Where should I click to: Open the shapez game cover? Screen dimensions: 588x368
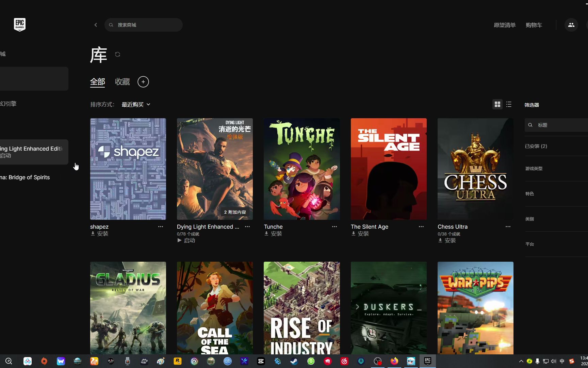point(128,169)
